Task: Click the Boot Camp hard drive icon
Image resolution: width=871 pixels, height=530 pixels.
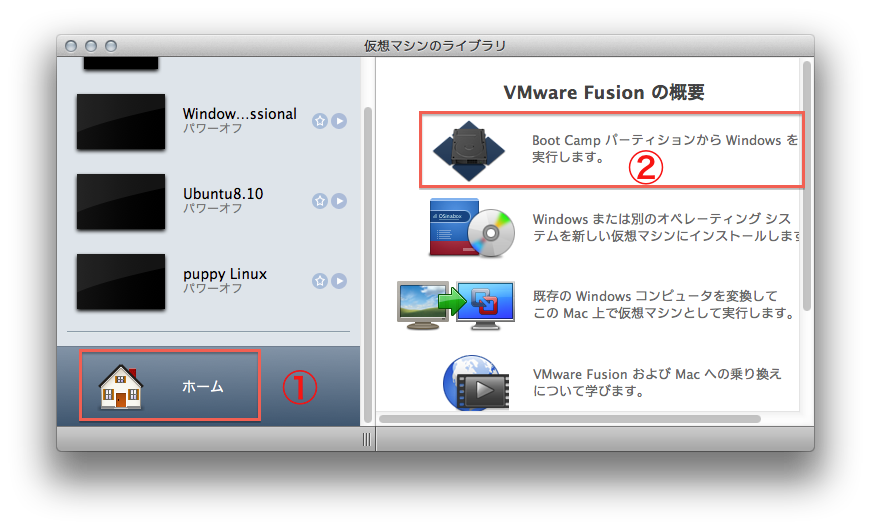Action: (x=469, y=151)
